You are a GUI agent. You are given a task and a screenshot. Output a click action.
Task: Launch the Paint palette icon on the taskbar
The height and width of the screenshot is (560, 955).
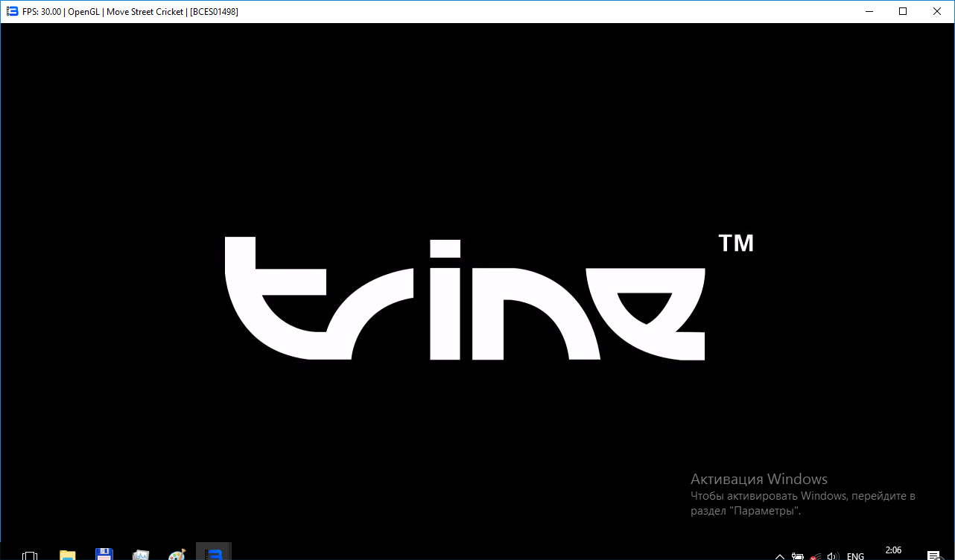(x=177, y=555)
